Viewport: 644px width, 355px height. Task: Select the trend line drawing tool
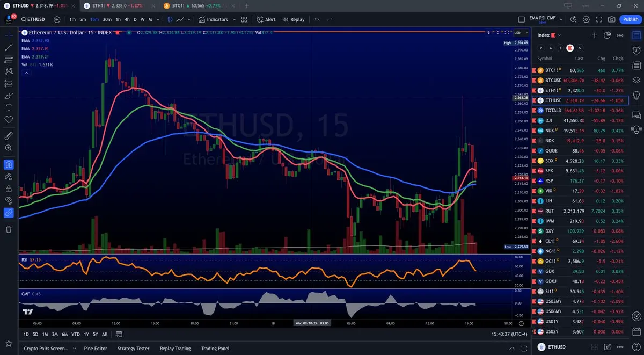9,47
